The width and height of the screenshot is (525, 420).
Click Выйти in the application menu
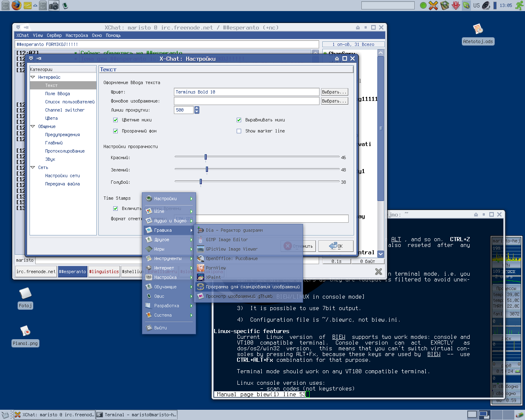click(x=169, y=328)
